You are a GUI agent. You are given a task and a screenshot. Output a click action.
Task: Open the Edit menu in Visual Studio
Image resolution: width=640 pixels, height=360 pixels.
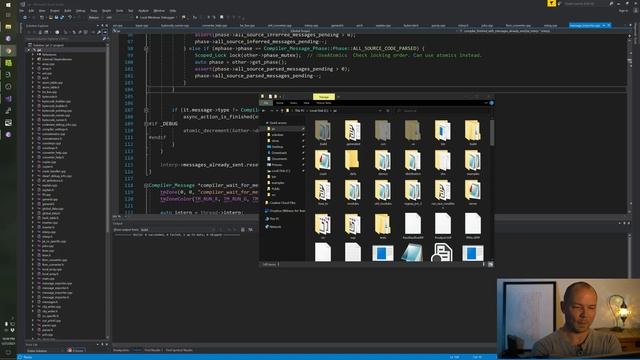[31, 11]
